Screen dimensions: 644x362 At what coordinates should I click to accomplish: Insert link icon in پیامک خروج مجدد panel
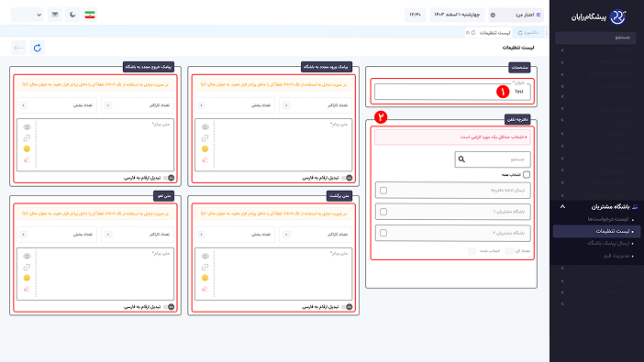click(28, 137)
